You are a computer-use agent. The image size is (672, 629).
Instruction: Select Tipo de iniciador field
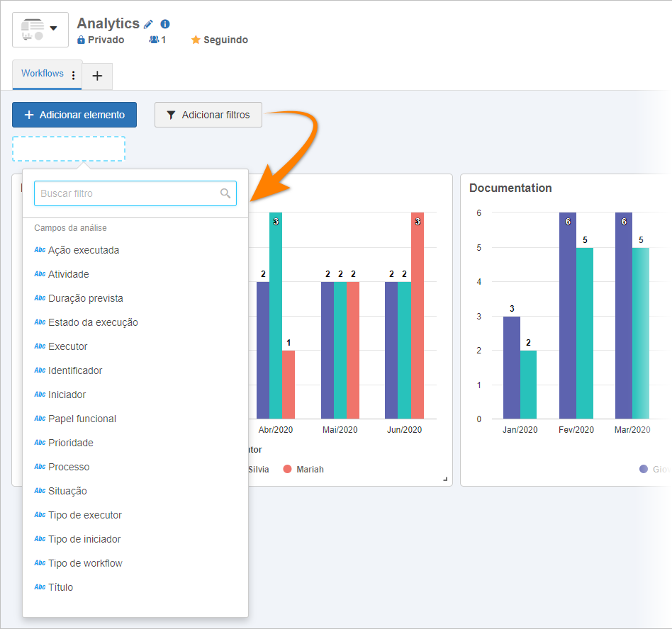[x=135, y=539]
